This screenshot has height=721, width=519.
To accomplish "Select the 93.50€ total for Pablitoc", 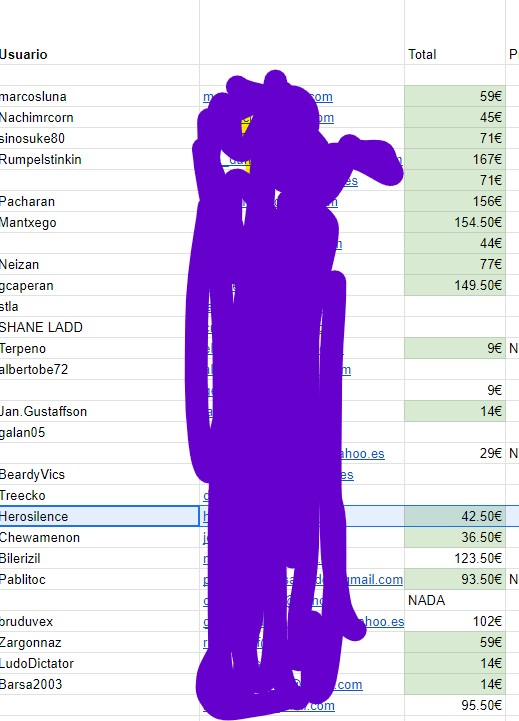I will pos(455,579).
